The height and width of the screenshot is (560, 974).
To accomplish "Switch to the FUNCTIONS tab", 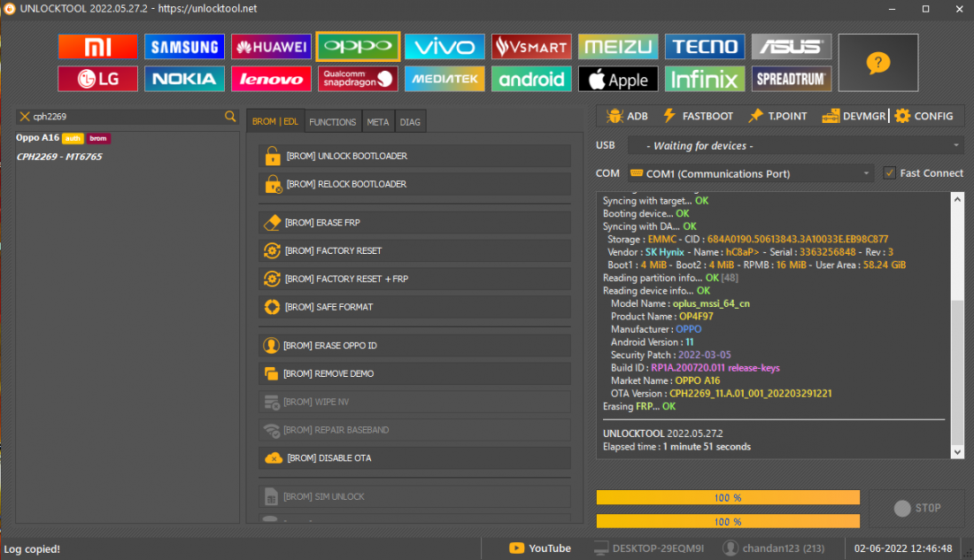I will 332,122.
